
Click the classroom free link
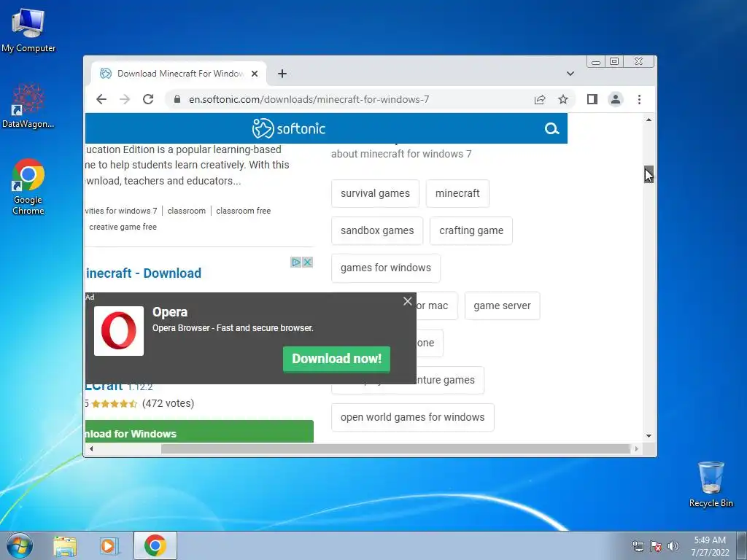click(x=244, y=211)
